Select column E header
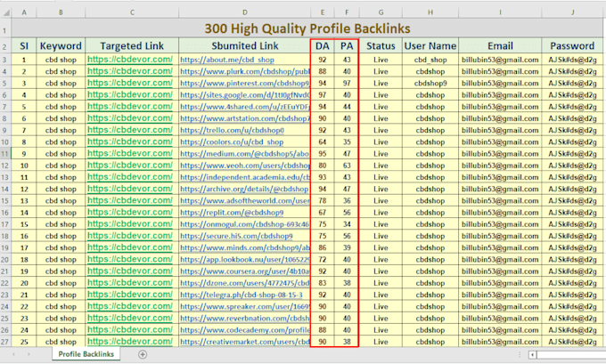The height and width of the screenshot is (364, 606). pos(323,12)
